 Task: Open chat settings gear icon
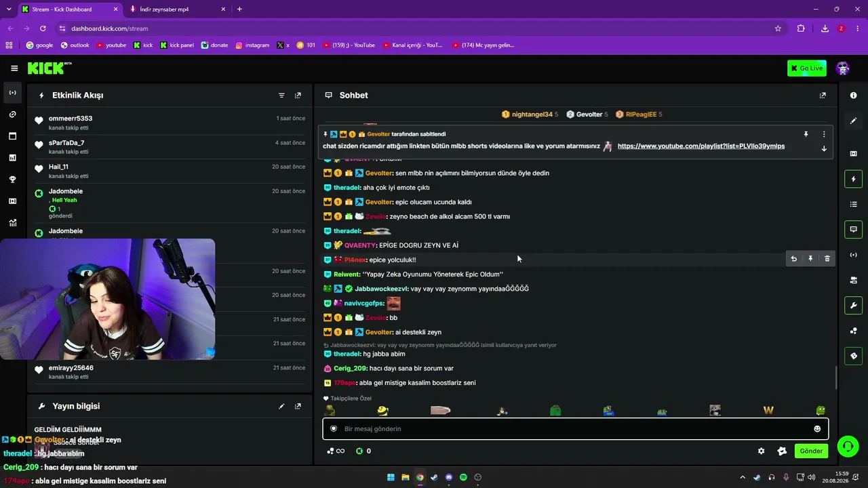tap(761, 451)
